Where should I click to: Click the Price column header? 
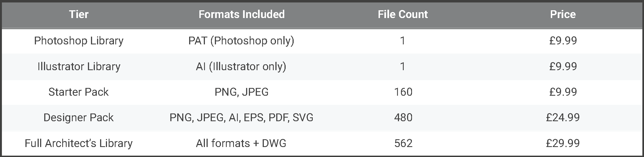(563, 14)
